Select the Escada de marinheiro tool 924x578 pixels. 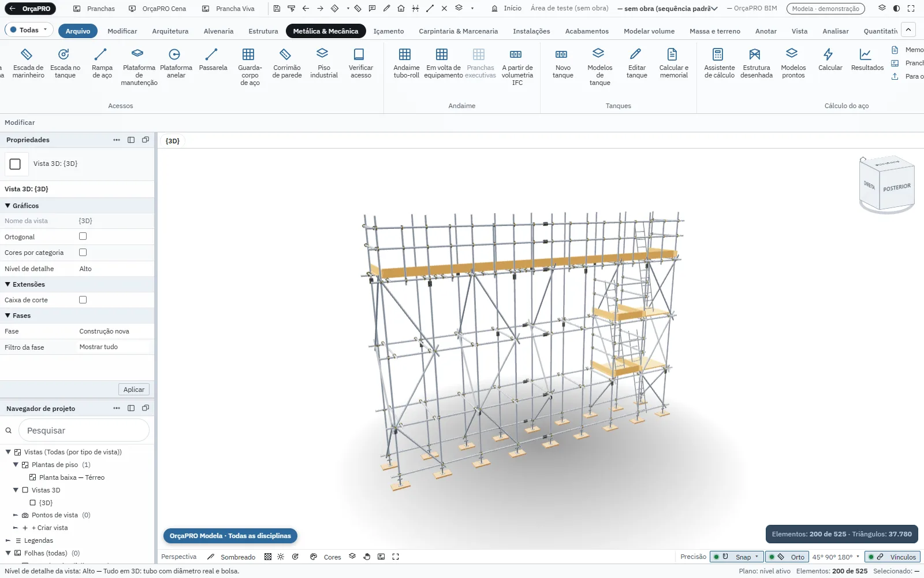(x=28, y=64)
